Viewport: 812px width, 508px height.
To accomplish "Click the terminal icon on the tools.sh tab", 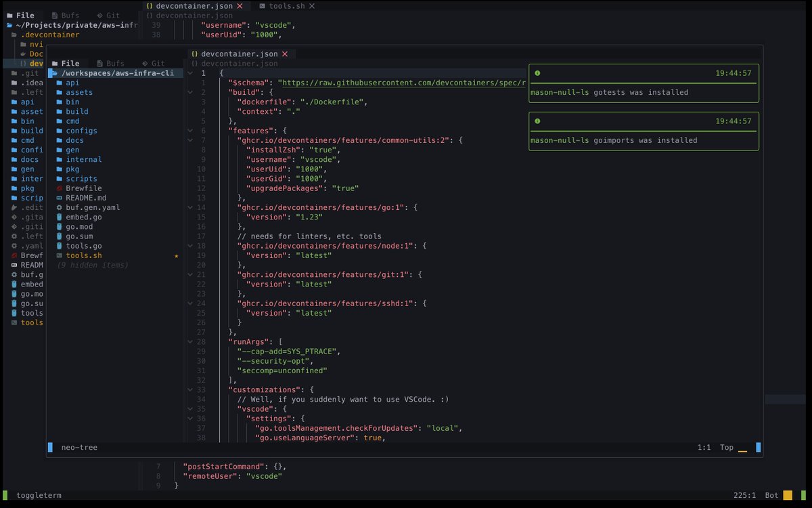I will (263, 5).
